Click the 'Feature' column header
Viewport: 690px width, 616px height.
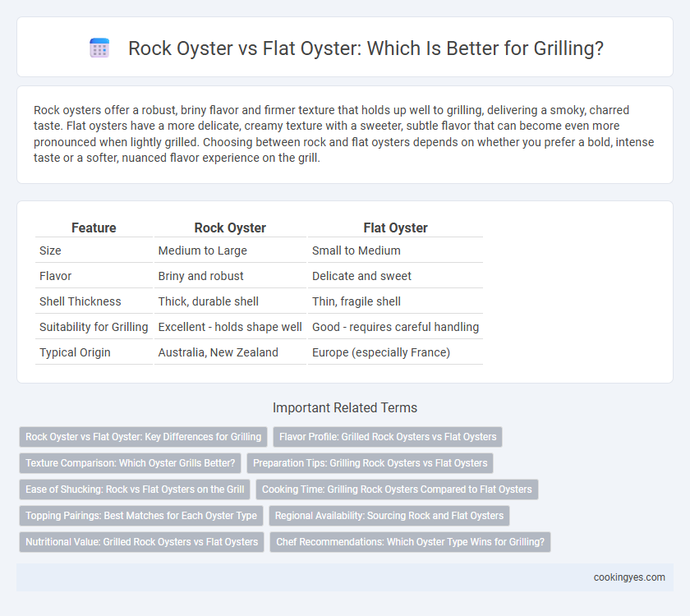pyautogui.click(x=94, y=228)
